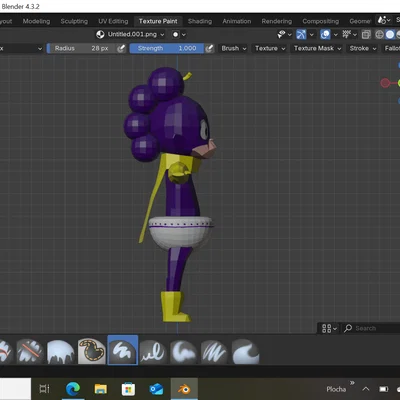Open the Animation workspace tab
The height and width of the screenshot is (400, 400).
coord(237,21)
